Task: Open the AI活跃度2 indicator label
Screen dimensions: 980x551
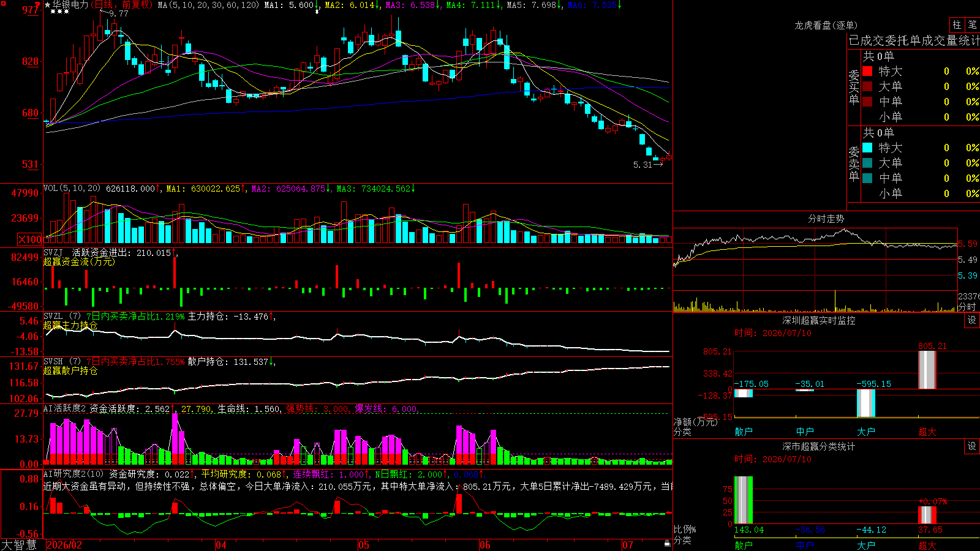Action: pyautogui.click(x=65, y=409)
